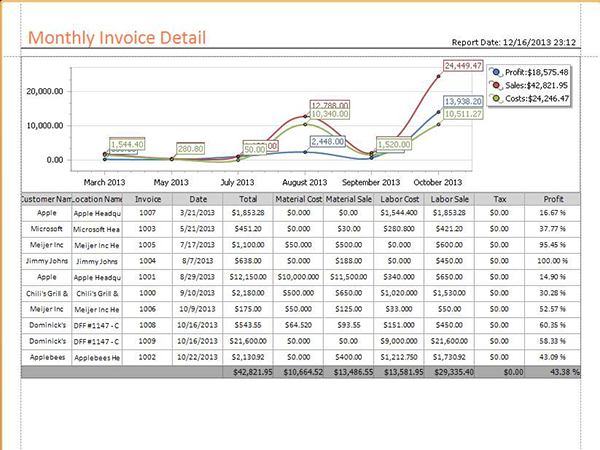This screenshot has width=600, height=450.
Task: Select the Monthly Invoice Detail title
Action: pyautogui.click(x=118, y=38)
